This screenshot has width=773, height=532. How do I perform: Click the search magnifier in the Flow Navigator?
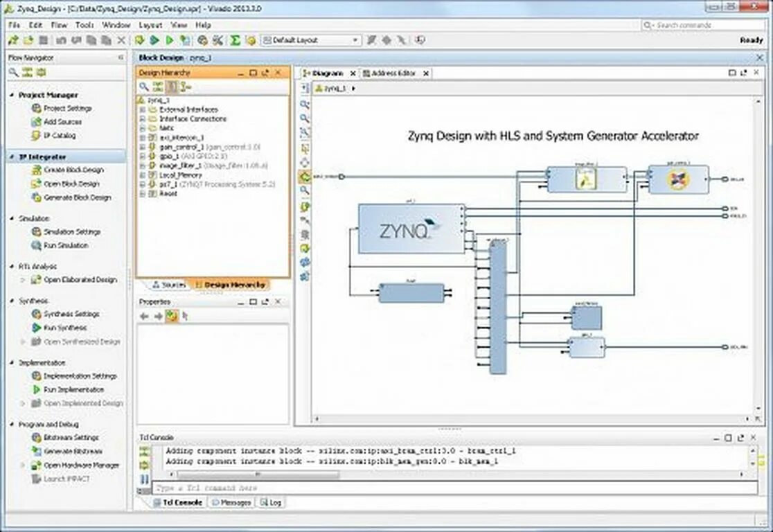click(13, 73)
